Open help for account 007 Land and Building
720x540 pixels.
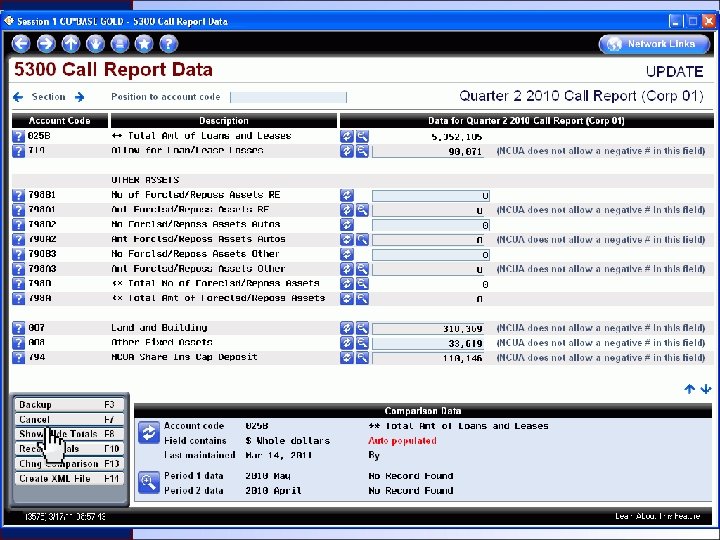click(18, 328)
